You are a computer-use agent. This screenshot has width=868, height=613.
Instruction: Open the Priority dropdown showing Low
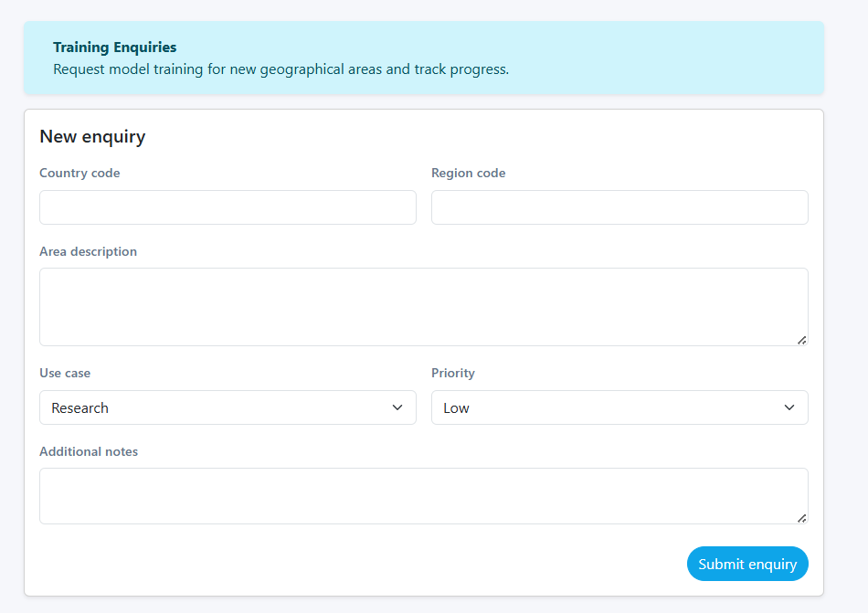tap(619, 407)
